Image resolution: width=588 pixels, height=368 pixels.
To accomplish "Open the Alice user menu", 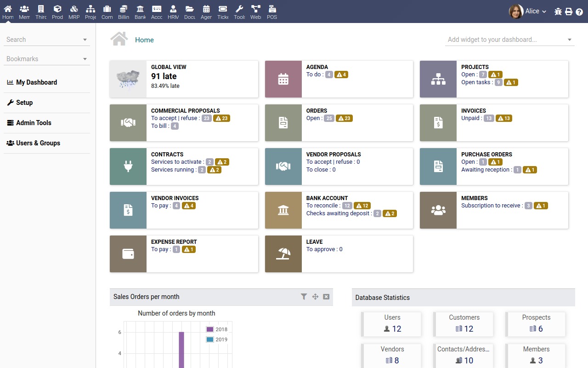I will pos(528,11).
